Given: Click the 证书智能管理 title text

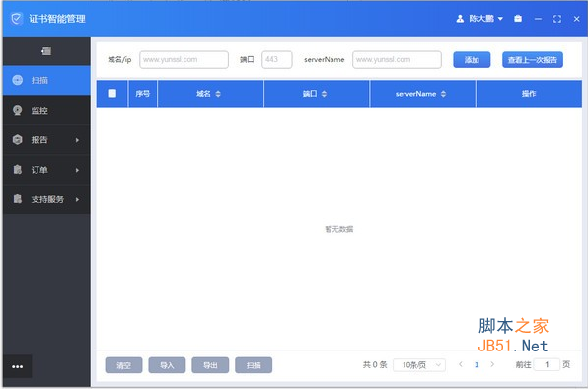Looking at the screenshot, I should (x=57, y=19).
